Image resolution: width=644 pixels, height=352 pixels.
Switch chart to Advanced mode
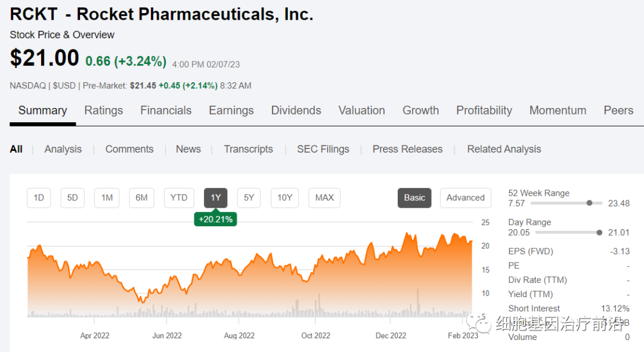coord(465,197)
